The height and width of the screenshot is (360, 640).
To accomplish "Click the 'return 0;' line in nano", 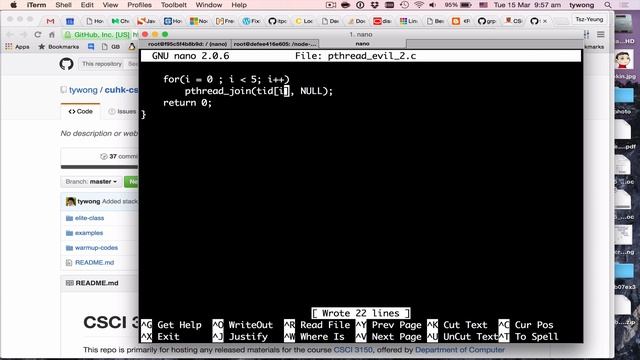I will pyautogui.click(x=187, y=103).
